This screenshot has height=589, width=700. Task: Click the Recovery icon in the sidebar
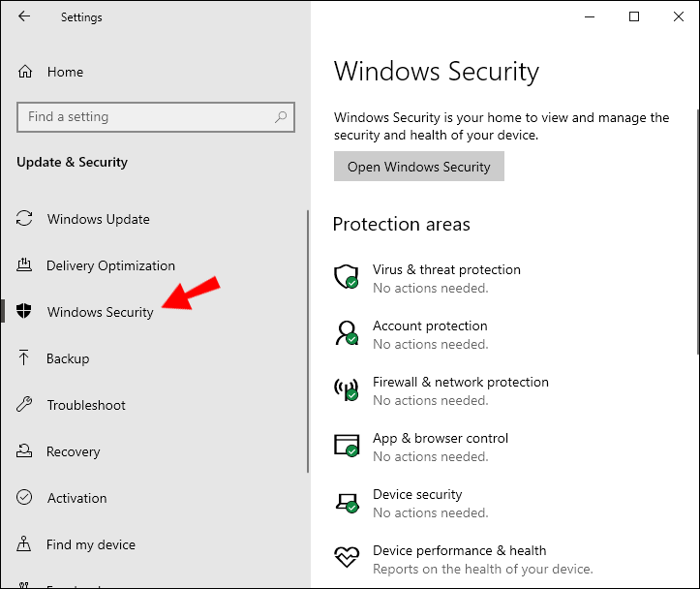point(25,451)
